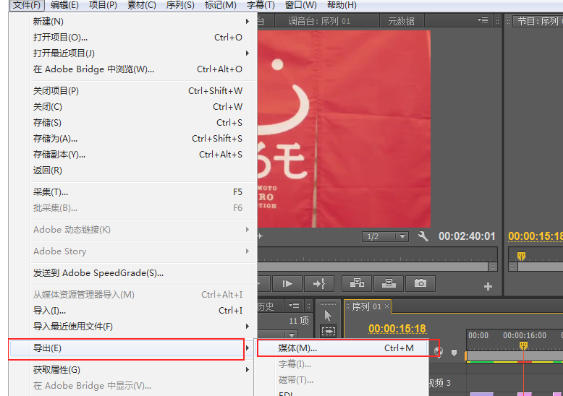Click the plus button editor icon

pos(488,286)
